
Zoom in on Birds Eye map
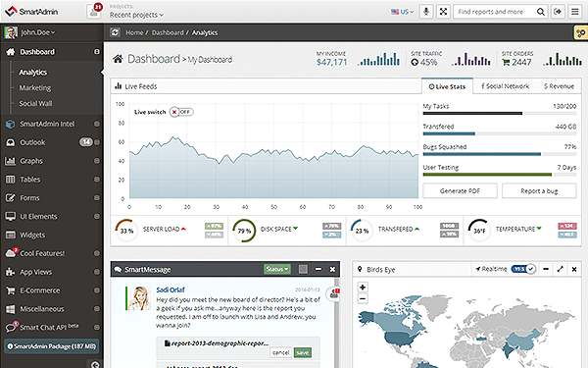[x=363, y=288]
